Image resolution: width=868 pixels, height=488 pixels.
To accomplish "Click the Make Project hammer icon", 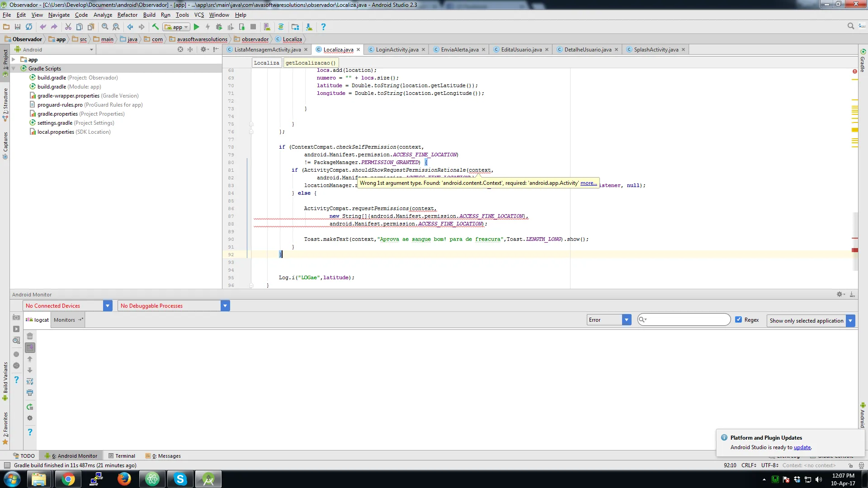I will click(x=155, y=27).
